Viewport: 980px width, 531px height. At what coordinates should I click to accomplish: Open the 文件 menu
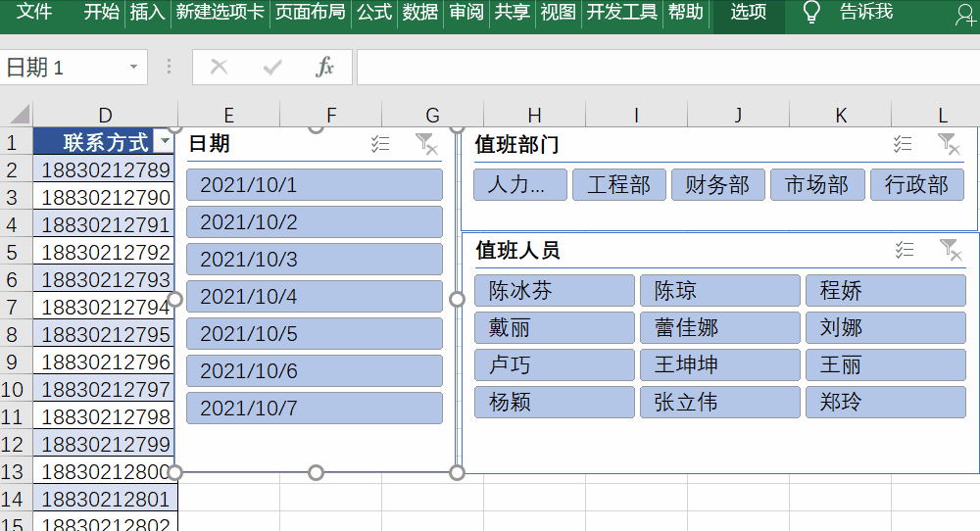coord(33,11)
